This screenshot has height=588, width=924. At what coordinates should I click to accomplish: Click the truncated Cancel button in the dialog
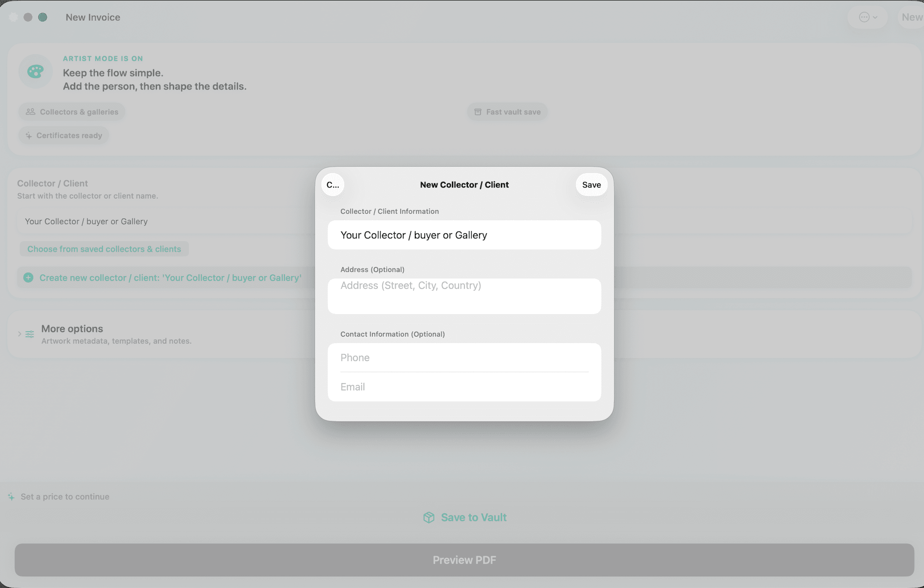pyautogui.click(x=333, y=185)
